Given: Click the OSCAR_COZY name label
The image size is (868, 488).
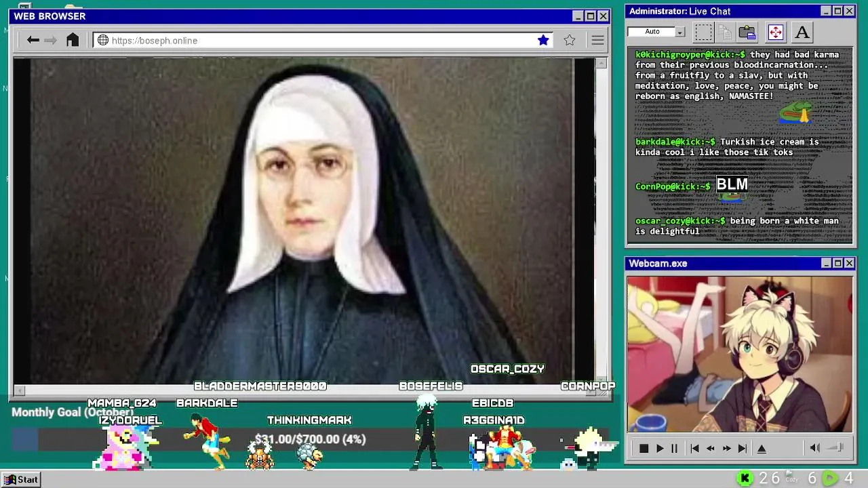Looking at the screenshot, I should [508, 369].
